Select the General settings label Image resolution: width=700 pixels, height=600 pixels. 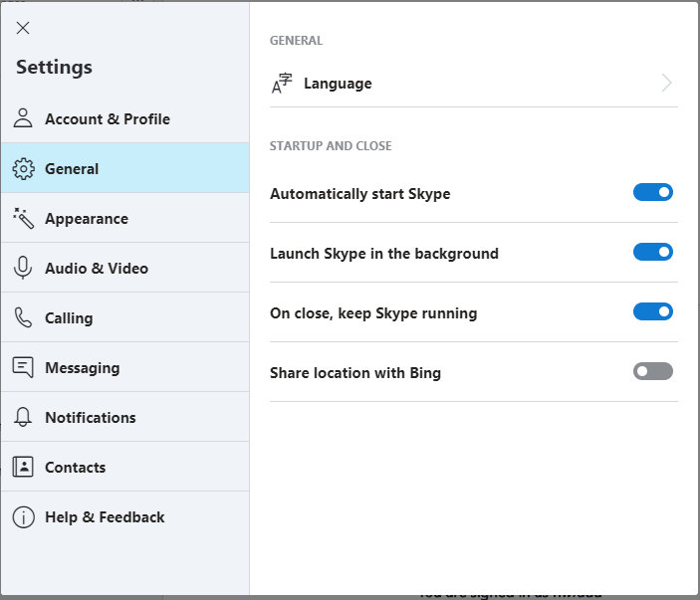[72, 169]
